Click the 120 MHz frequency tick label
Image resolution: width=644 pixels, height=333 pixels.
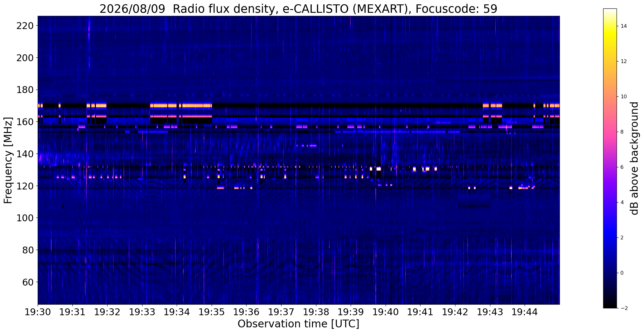pyautogui.click(x=25, y=186)
